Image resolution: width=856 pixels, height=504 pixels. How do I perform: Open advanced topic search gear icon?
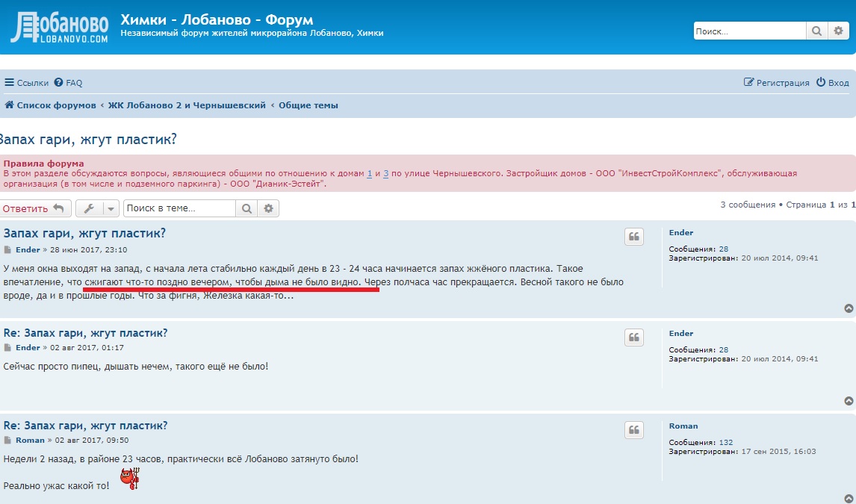[269, 208]
